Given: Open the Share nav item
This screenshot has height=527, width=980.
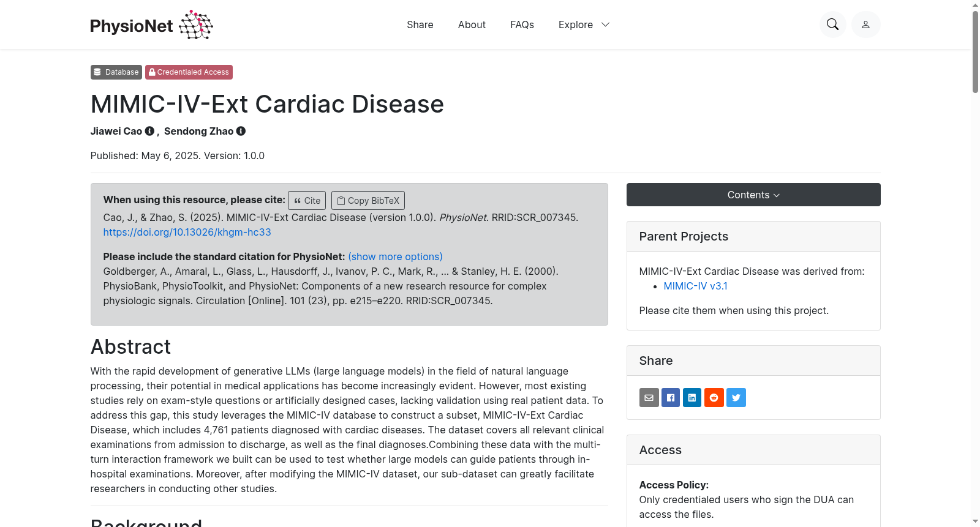Looking at the screenshot, I should click(420, 24).
